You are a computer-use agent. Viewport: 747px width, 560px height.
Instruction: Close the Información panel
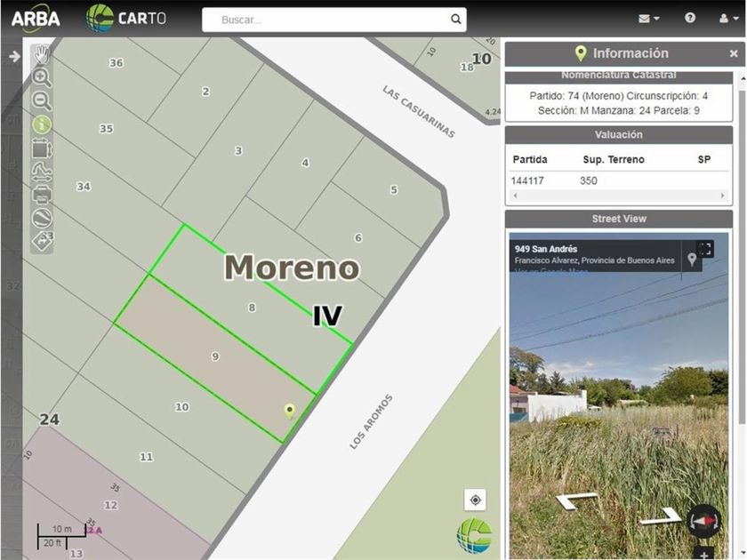pos(734,53)
